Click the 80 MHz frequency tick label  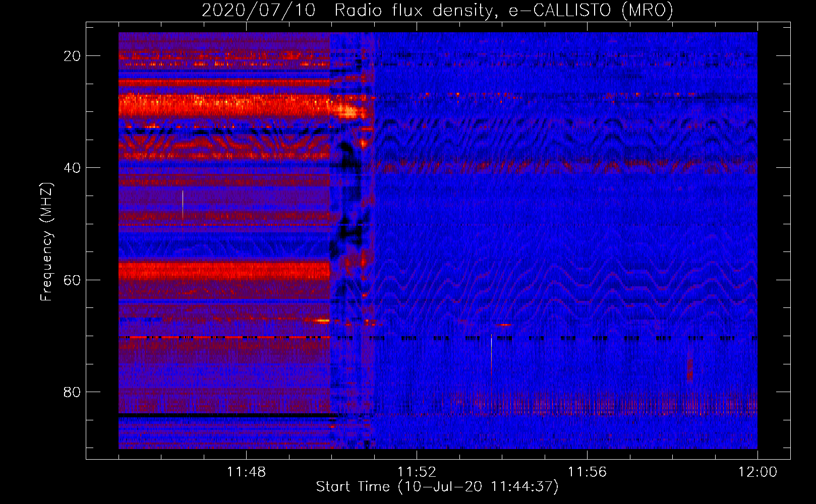pos(72,392)
